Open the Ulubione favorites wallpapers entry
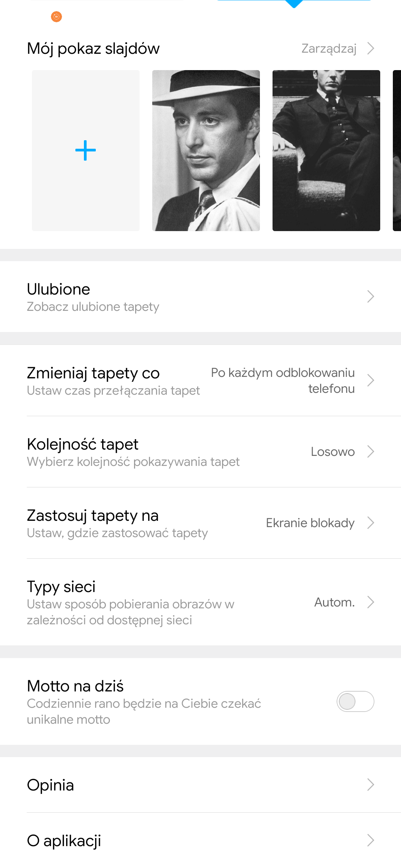Image resolution: width=401 pixels, height=868 pixels. click(93, 297)
